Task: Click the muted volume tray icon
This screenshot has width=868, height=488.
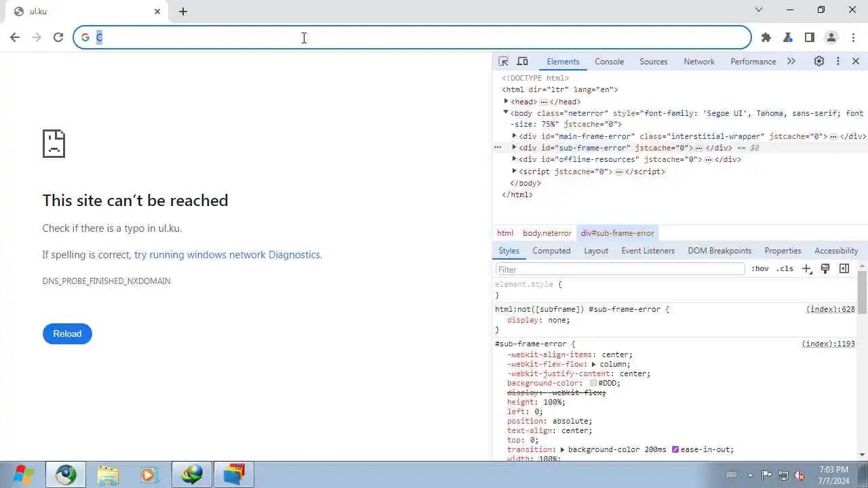Action: point(800,475)
